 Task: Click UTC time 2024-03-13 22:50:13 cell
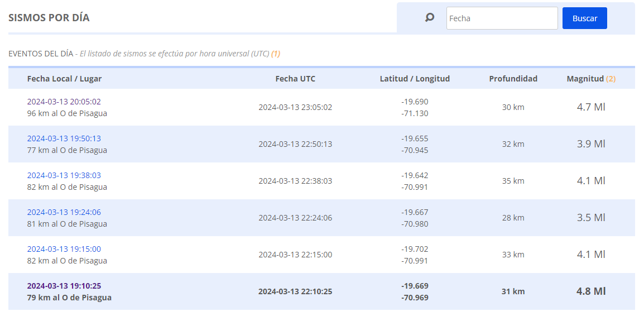[x=295, y=144]
